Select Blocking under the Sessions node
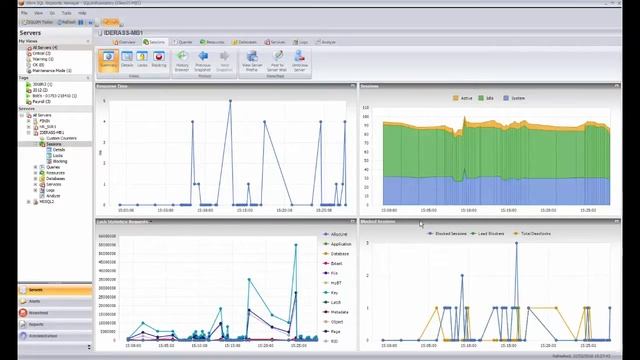Image resolution: width=640 pixels, height=360 pixels. pos(60,162)
